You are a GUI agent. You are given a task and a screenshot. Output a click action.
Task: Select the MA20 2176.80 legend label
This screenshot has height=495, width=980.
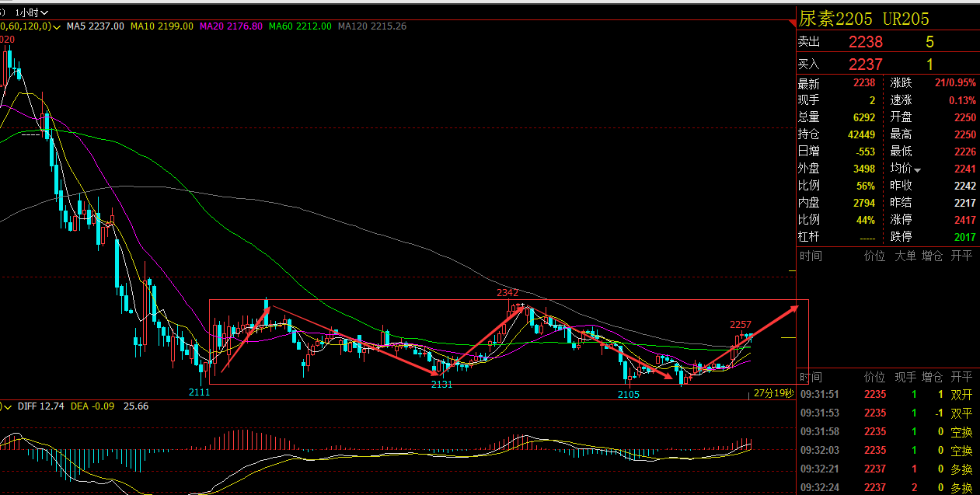click(x=231, y=26)
